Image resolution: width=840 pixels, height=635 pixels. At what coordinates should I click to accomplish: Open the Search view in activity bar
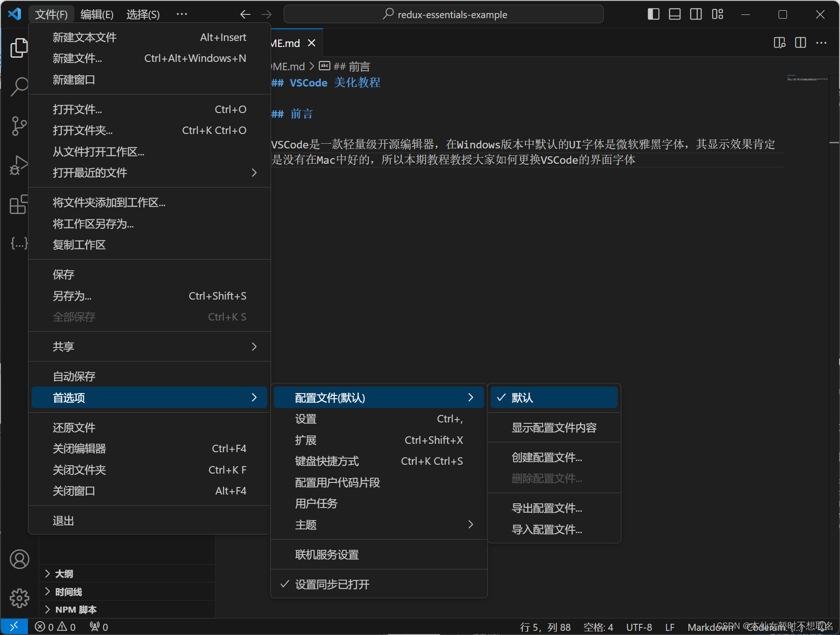tap(19, 87)
